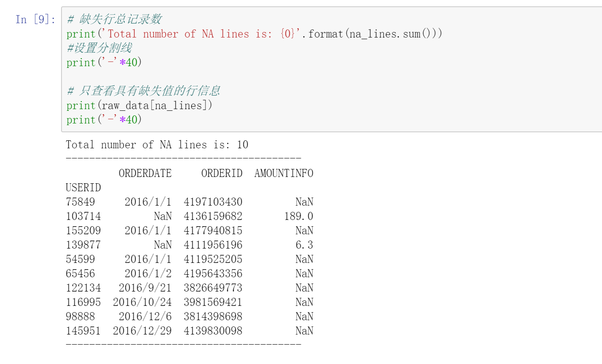Click the output line showing Total number 10
Screen dimensions: 602x364
click(x=156, y=145)
